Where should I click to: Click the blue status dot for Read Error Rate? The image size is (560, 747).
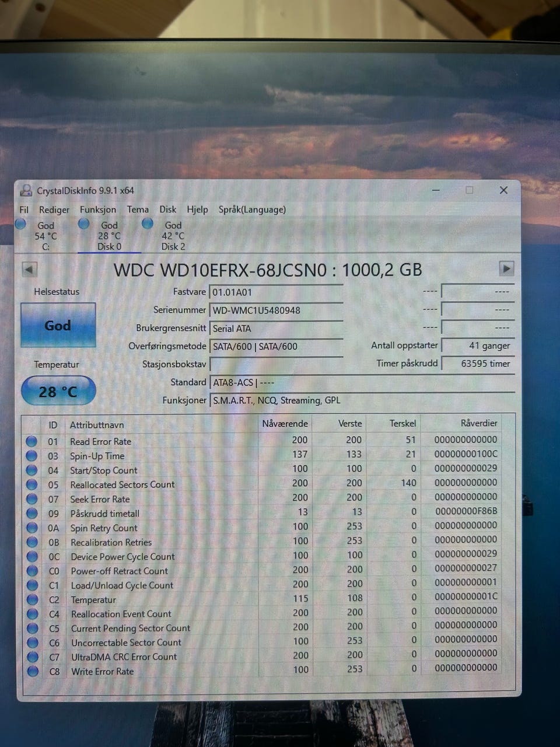[x=32, y=441]
